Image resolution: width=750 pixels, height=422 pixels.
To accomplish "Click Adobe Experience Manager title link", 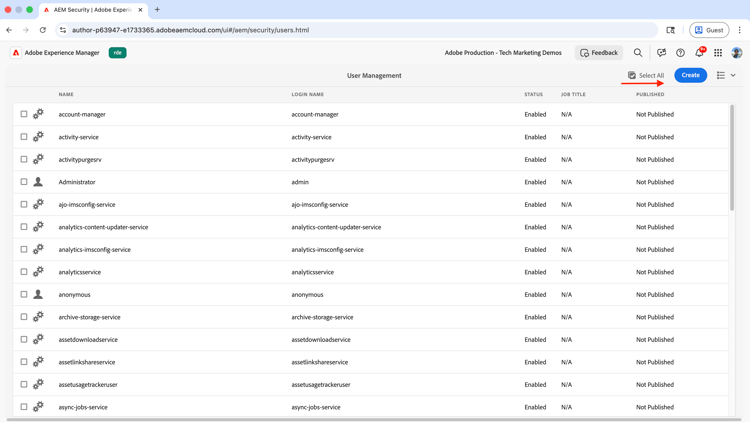I will coord(62,53).
